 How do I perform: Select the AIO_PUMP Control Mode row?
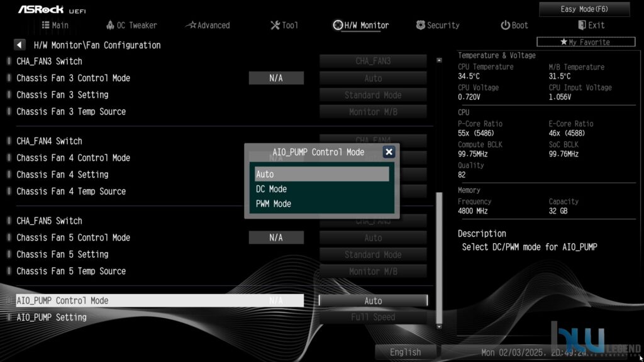160,300
